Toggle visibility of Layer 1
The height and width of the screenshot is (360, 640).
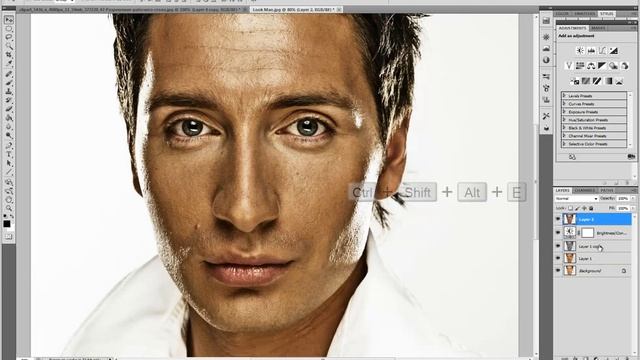pyautogui.click(x=558, y=258)
